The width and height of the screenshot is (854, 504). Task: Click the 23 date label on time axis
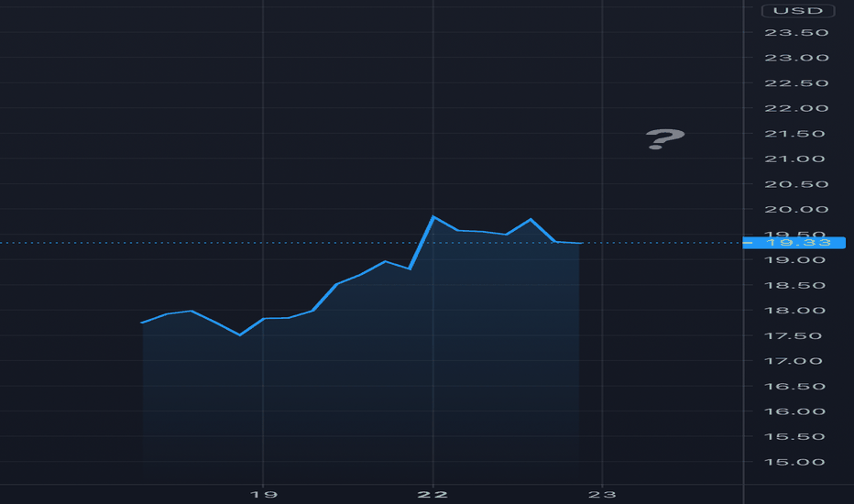[x=602, y=494]
